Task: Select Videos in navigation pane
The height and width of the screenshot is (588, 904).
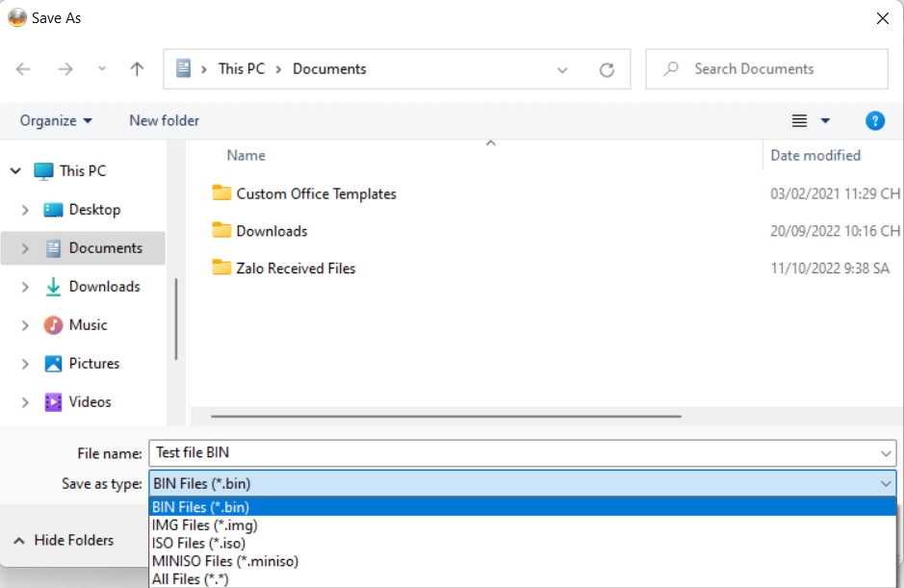Action: coord(90,402)
